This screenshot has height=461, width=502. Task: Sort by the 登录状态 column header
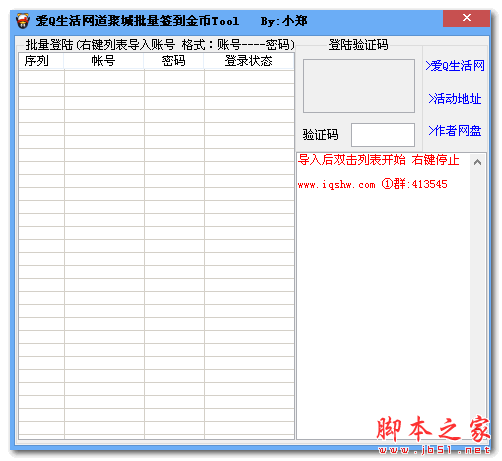coord(249,61)
